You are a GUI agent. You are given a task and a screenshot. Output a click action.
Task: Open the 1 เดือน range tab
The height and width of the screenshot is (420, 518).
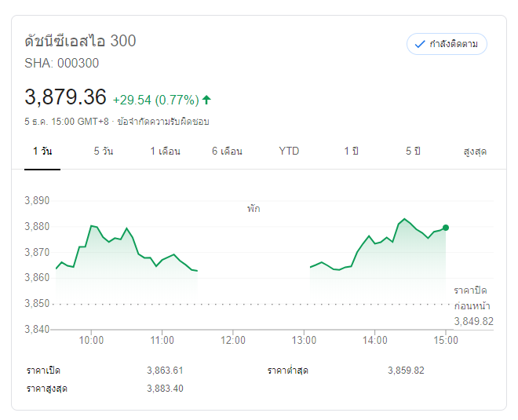pos(165,151)
